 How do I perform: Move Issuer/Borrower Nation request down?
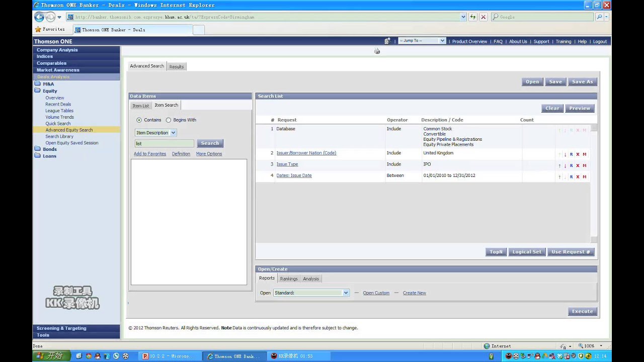point(565,154)
